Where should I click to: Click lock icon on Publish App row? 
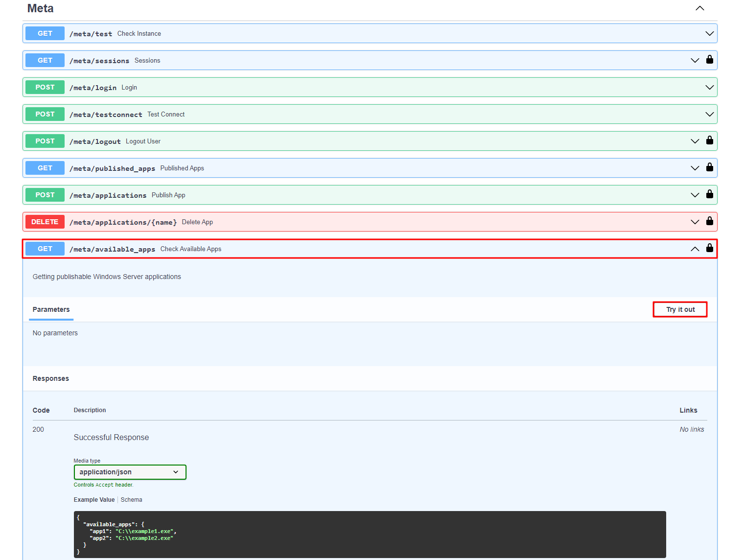709,194
